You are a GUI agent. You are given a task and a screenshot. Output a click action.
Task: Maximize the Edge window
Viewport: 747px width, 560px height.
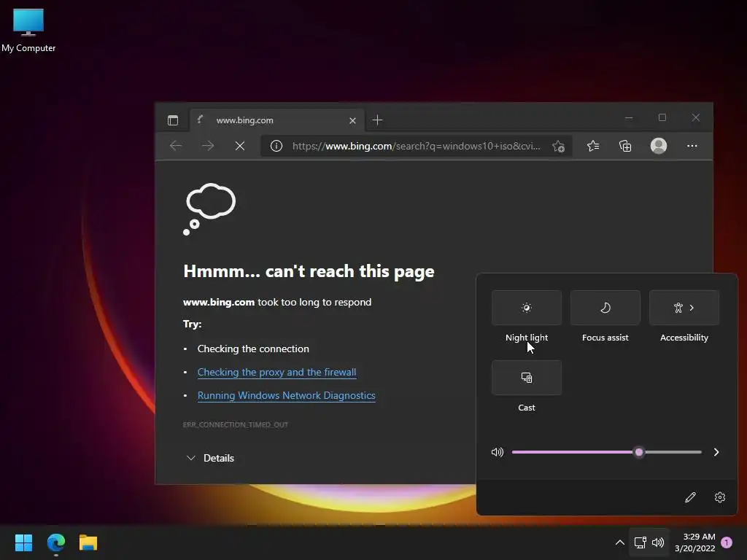[x=662, y=117]
